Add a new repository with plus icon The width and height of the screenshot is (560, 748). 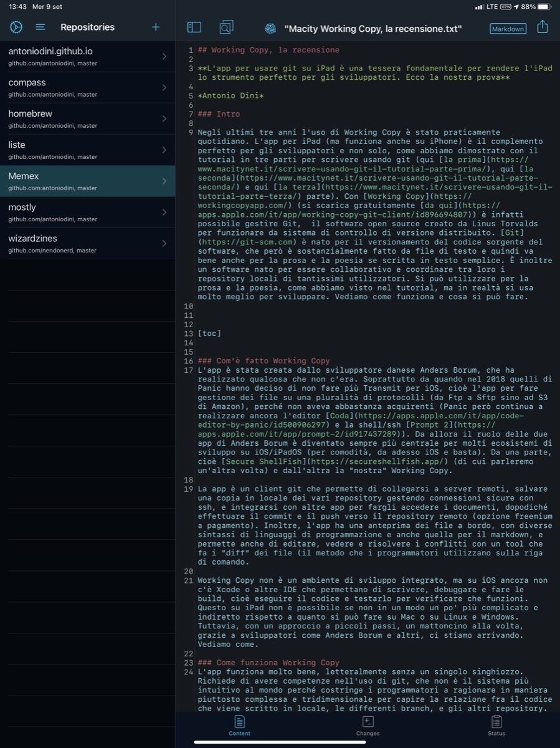156,27
